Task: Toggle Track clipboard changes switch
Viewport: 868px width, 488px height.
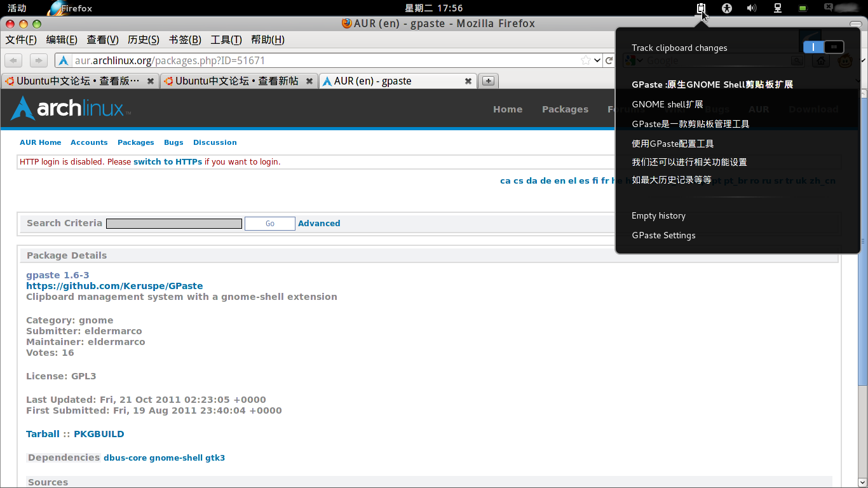Action: 823,47
